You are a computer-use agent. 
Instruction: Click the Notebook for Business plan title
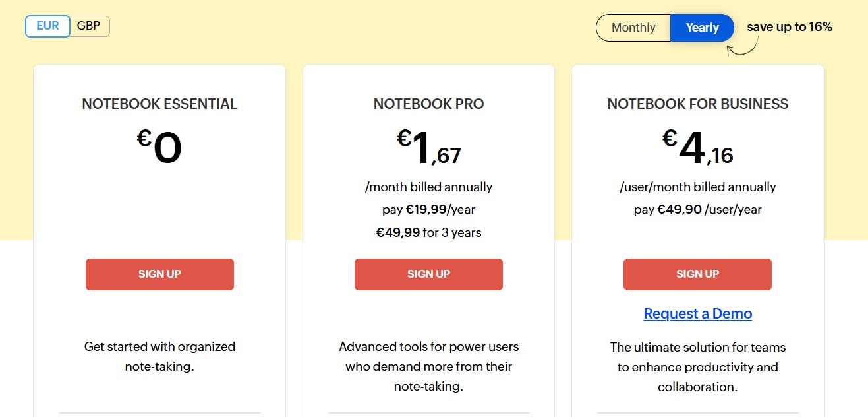pos(697,104)
